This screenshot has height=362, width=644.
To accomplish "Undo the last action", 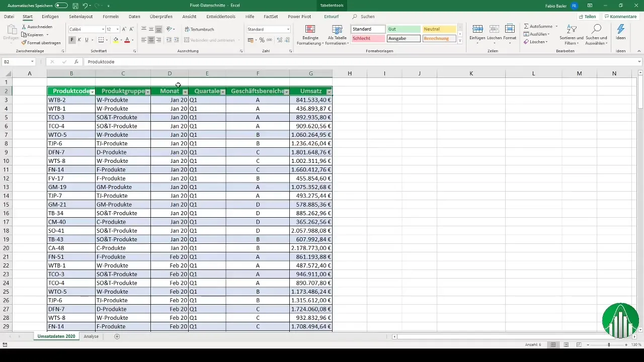I will (85, 6).
